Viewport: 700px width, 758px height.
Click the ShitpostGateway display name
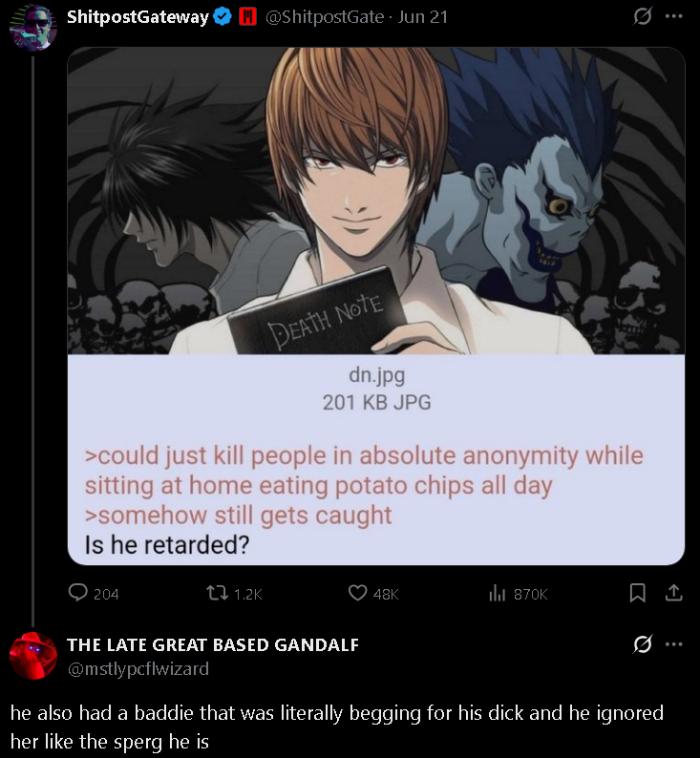tap(138, 17)
